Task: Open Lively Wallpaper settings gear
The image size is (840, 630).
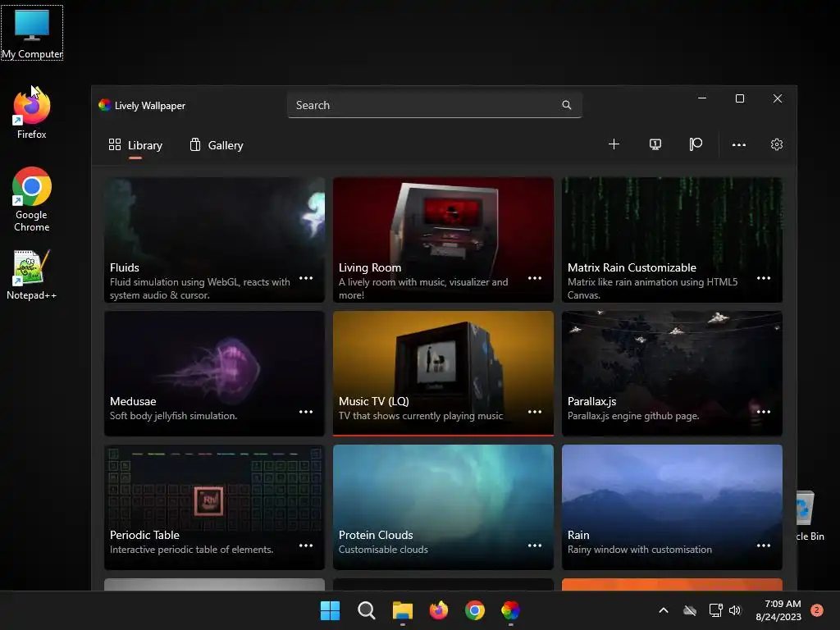Action: click(776, 144)
